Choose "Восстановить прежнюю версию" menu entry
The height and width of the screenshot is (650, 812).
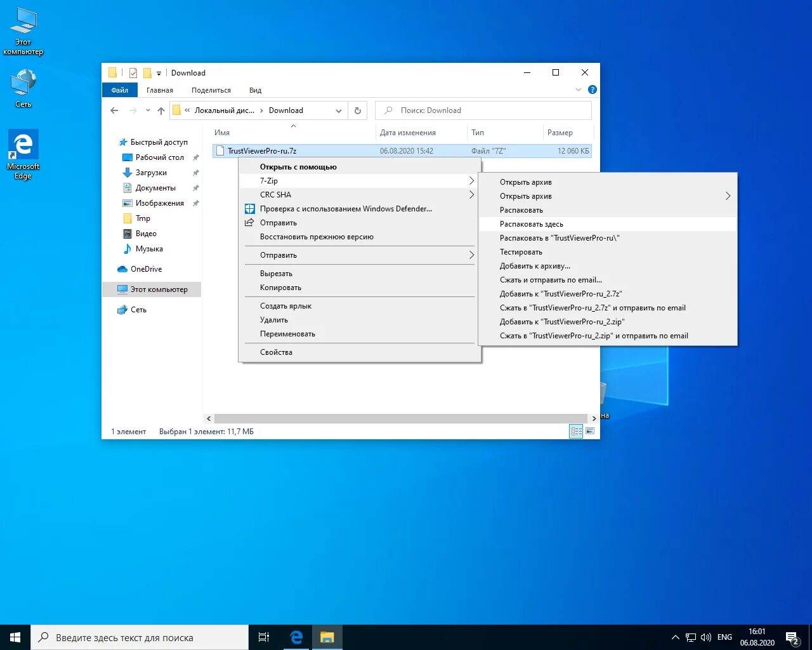coord(360,237)
